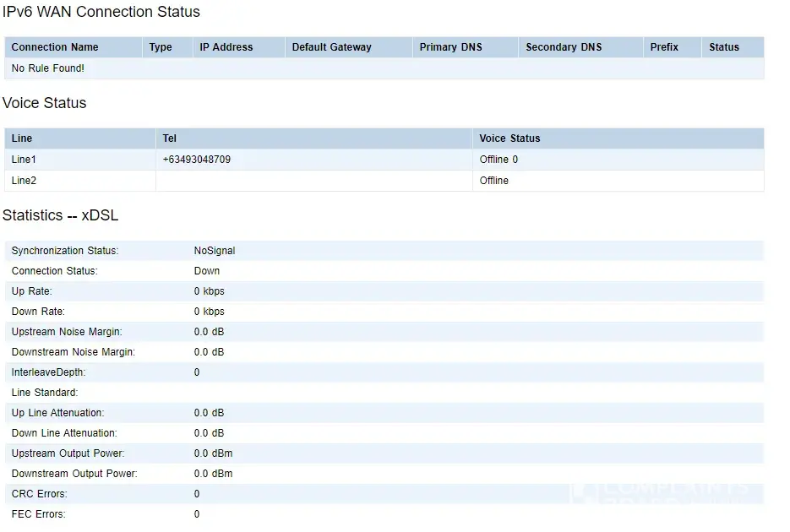Select the Connection Status Down value
Viewport: 790px width, 532px height.
point(207,271)
